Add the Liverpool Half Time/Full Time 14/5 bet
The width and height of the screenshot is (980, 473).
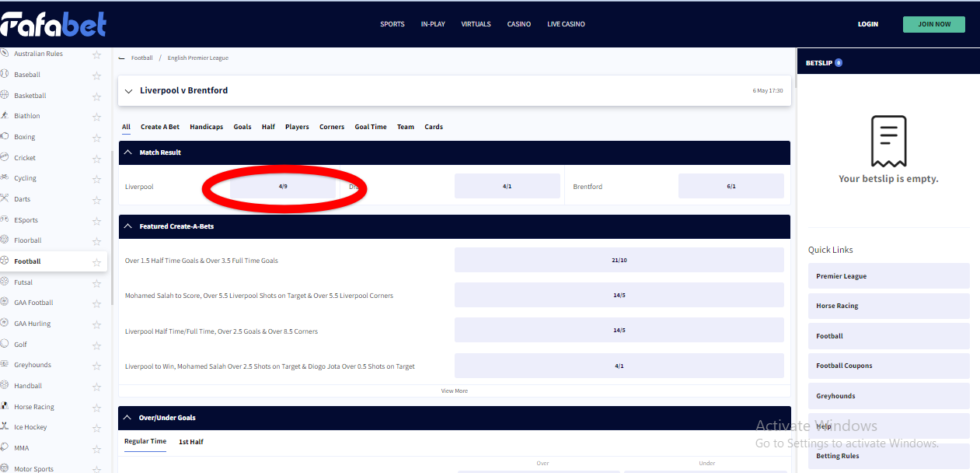tap(619, 331)
